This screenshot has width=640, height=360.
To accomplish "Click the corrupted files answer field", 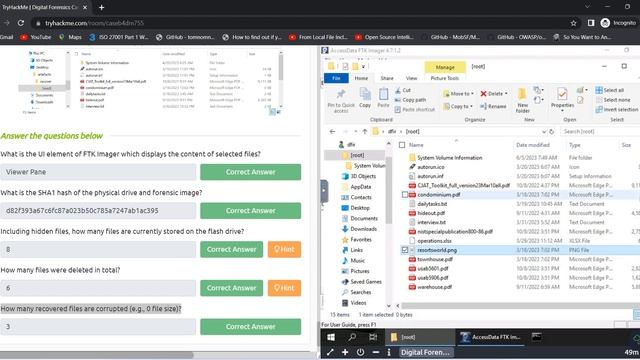I will point(98,327).
